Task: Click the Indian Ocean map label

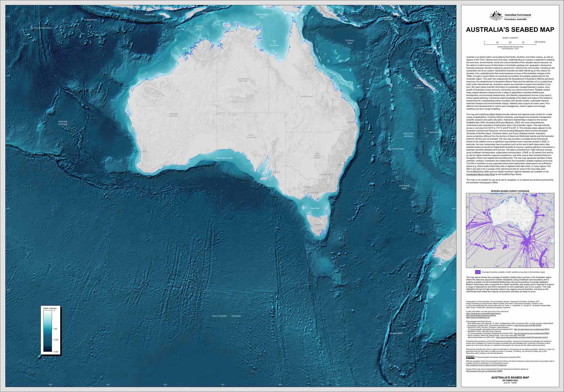Action: pyautogui.click(x=63, y=123)
